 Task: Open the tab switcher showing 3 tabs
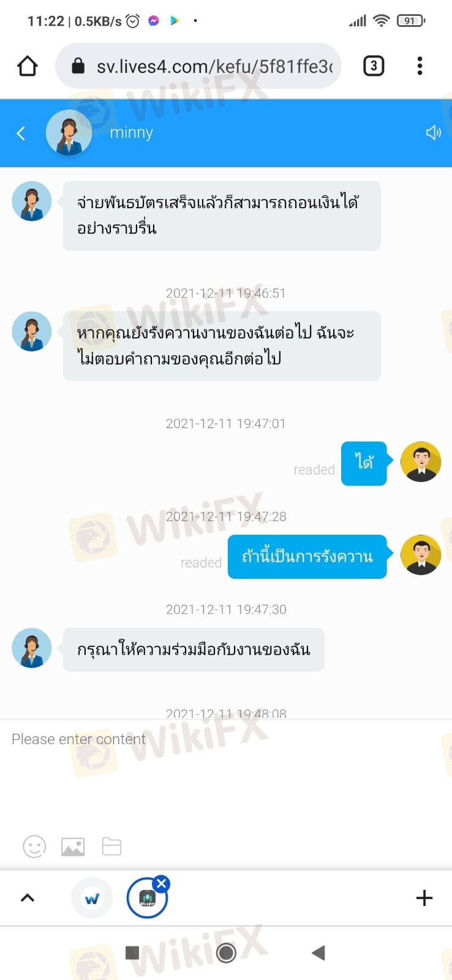pos(374,66)
